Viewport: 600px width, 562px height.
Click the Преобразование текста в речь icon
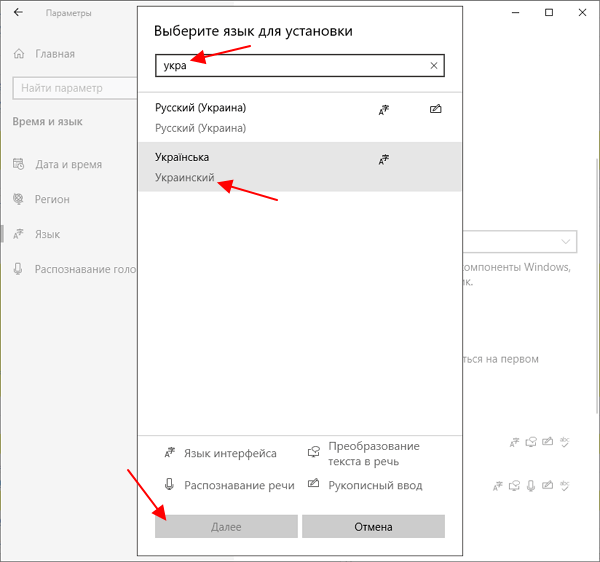[x=314, y=452]
